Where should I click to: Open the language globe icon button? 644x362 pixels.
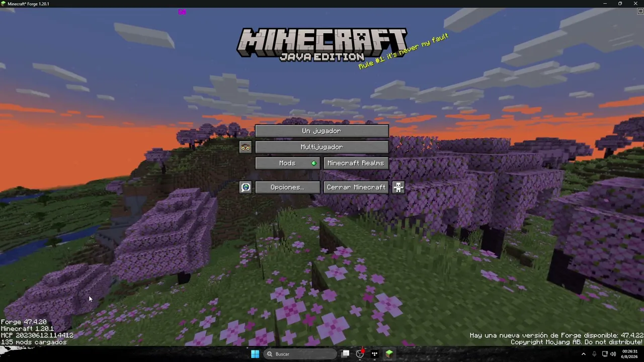click(246, 187)
